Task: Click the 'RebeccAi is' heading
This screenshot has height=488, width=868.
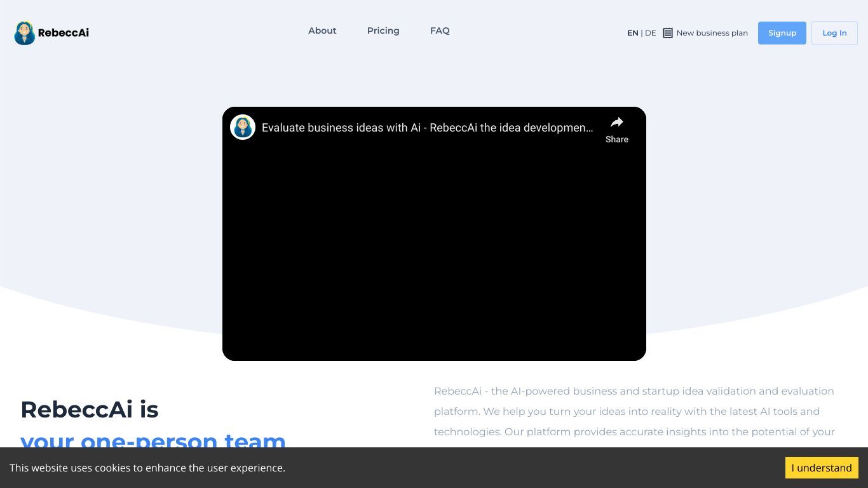Action: [x=90, y=409]
